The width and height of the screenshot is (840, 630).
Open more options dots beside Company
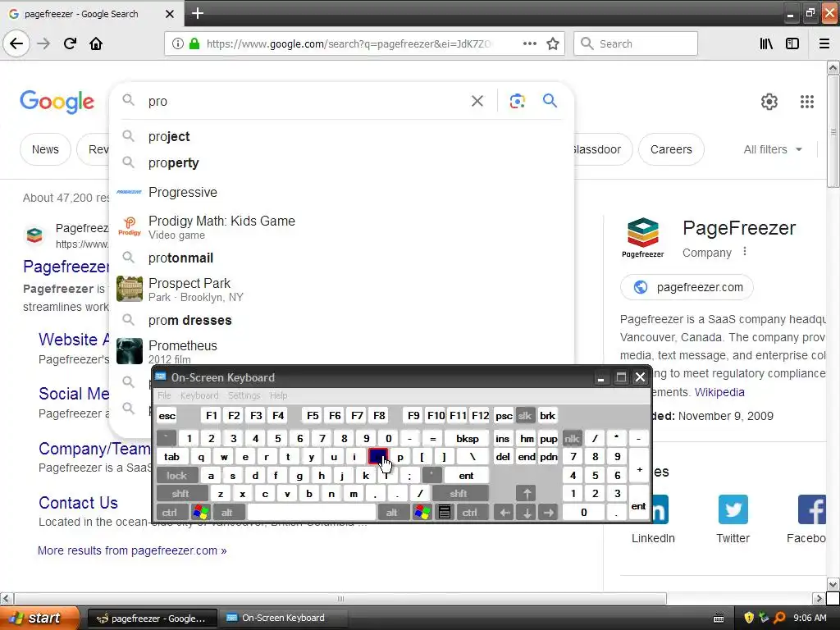click(x=745, y=251)
